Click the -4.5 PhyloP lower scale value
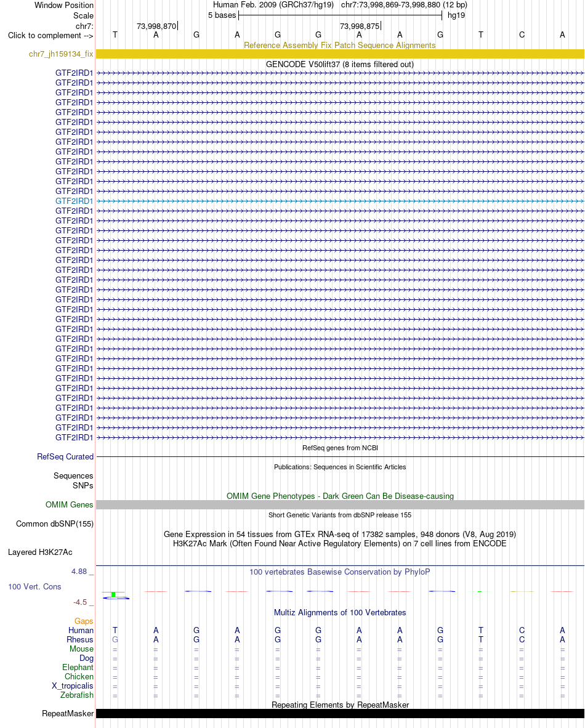 pyautogui.click(x=80, y=602)
